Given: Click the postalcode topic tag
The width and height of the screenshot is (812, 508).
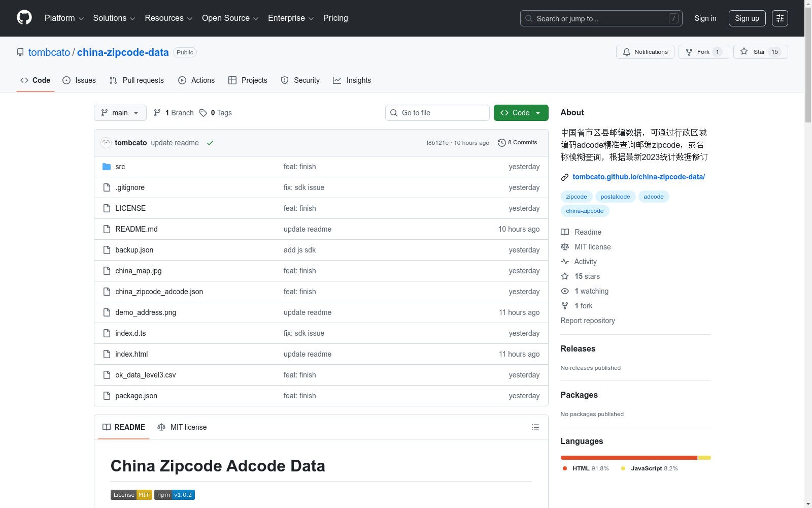Looking at the screenshot, I should coord(615,197).
